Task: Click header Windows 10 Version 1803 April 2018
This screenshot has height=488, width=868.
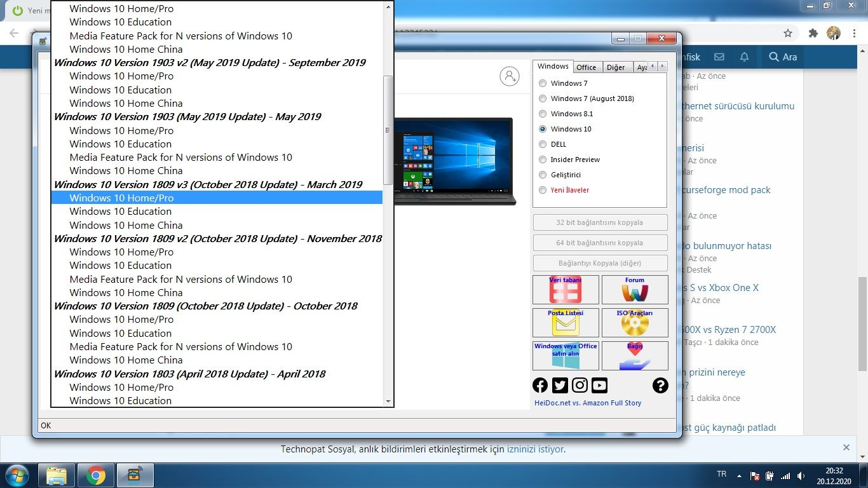Action: click(x=217, y=374)
